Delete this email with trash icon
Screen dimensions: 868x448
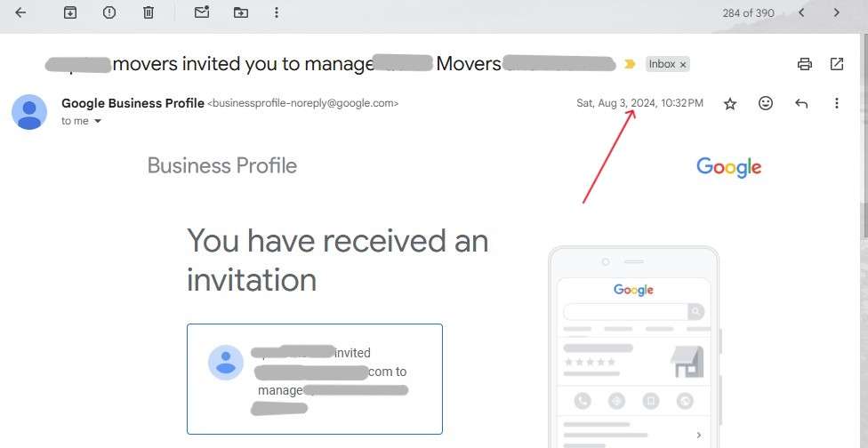149,12
